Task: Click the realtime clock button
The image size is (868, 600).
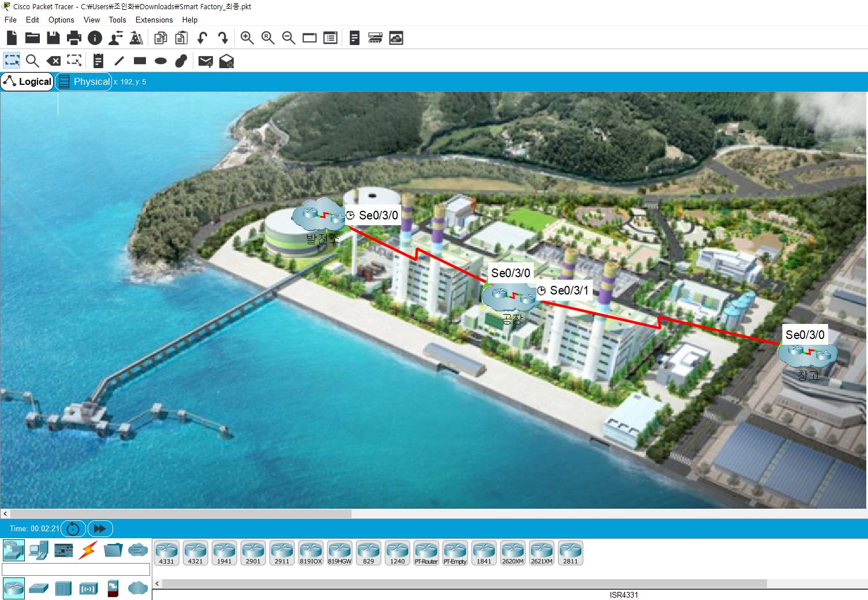Action: pos(73,528)
